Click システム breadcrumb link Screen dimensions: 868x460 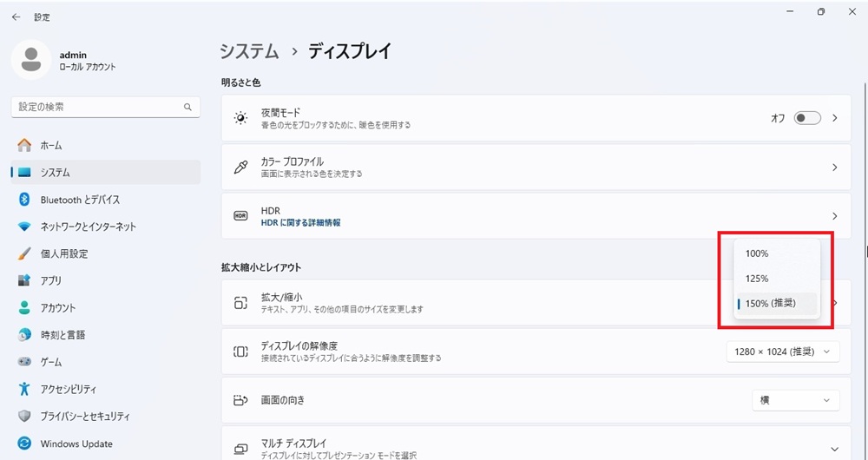point(250,51)
